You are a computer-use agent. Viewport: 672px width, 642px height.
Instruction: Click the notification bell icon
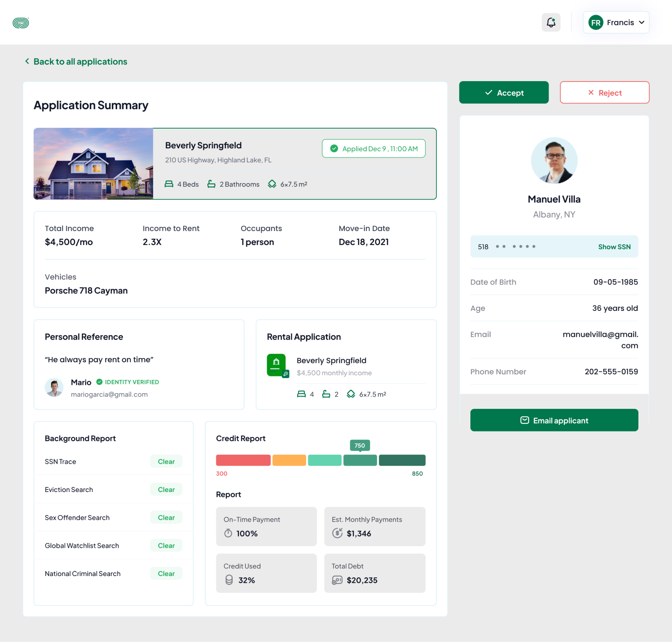(551, 22)
